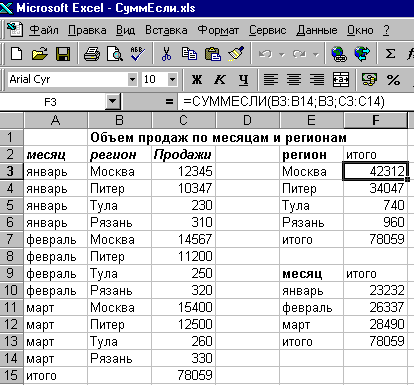Click the Arial Cyr font field

click(x=68, y=79)
